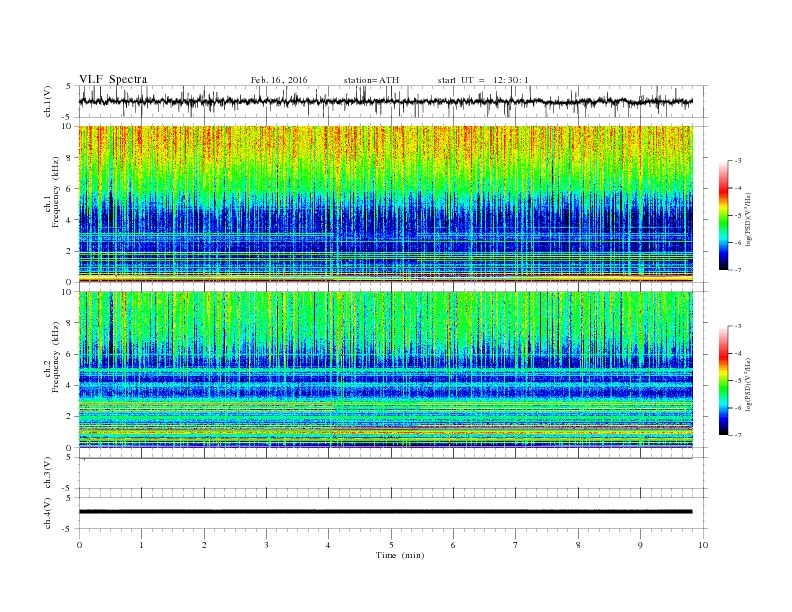Click time axis tick label "5"

click(x=391, y=545)
